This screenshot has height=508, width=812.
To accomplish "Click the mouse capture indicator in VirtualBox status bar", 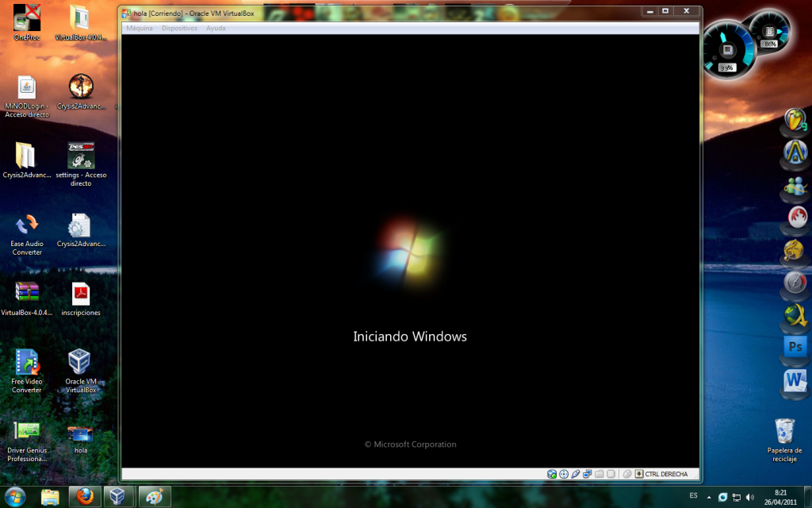I will click(x=627, y=474).
